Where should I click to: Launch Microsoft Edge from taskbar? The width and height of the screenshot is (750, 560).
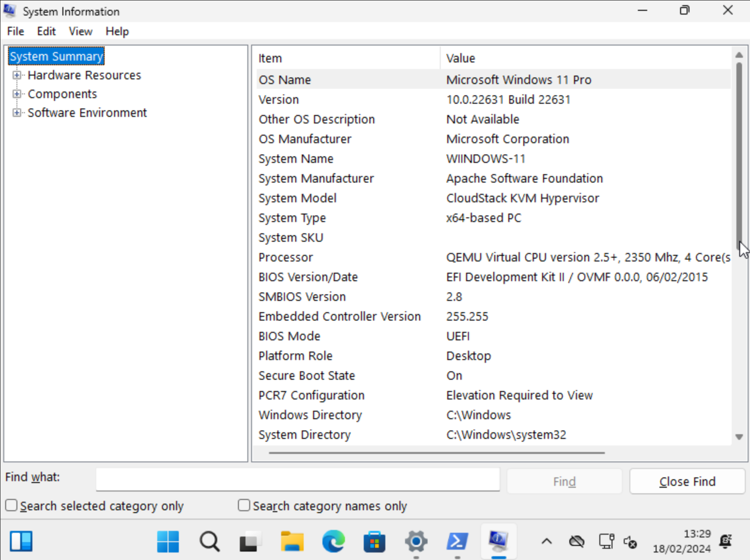(x=333, y=542)
